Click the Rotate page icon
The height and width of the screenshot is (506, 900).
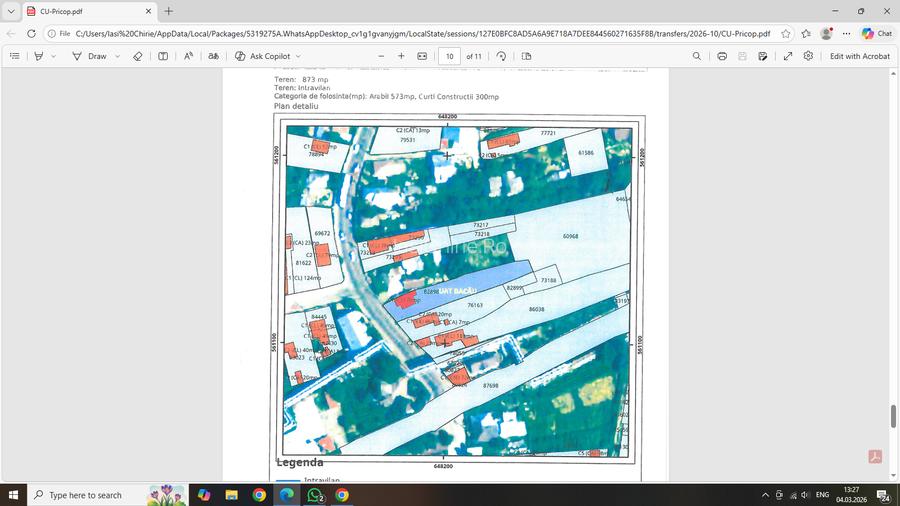[501, 56]
